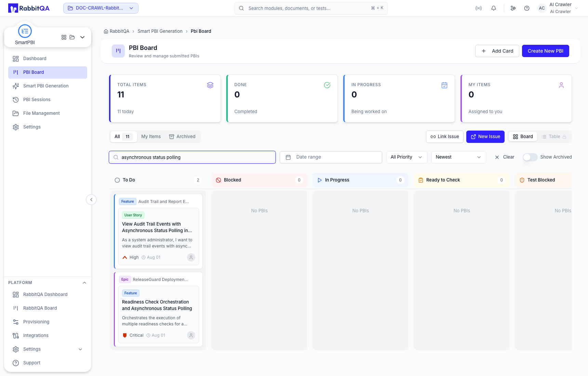Click the PBI Board header icon

coord(118,51)
